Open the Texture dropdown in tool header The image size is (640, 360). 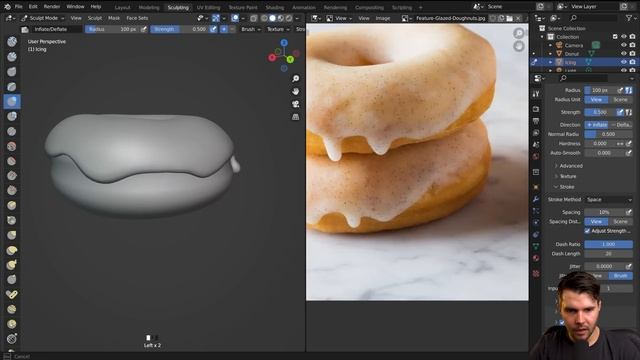click(278, 29)
